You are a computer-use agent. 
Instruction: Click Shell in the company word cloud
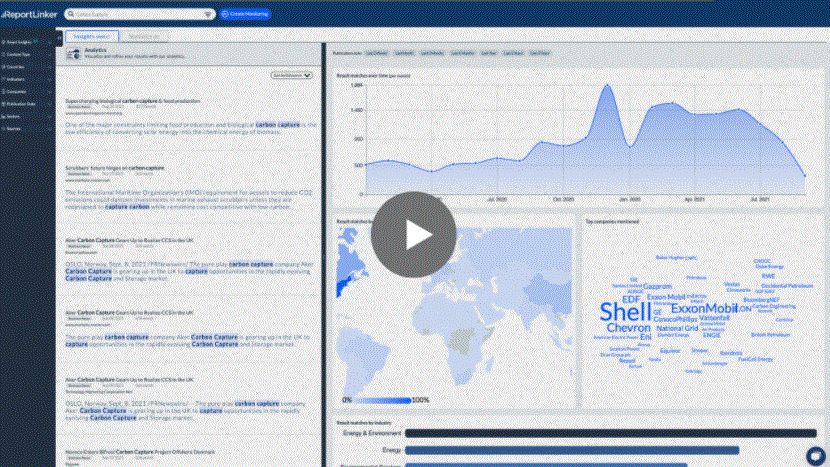point(618,311)
